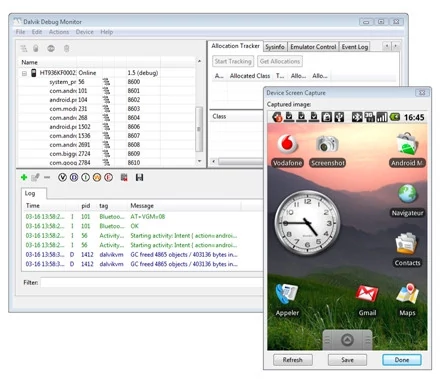Click the Filter input field
This screenshot has height=379, width=443.
coord(152,283)
